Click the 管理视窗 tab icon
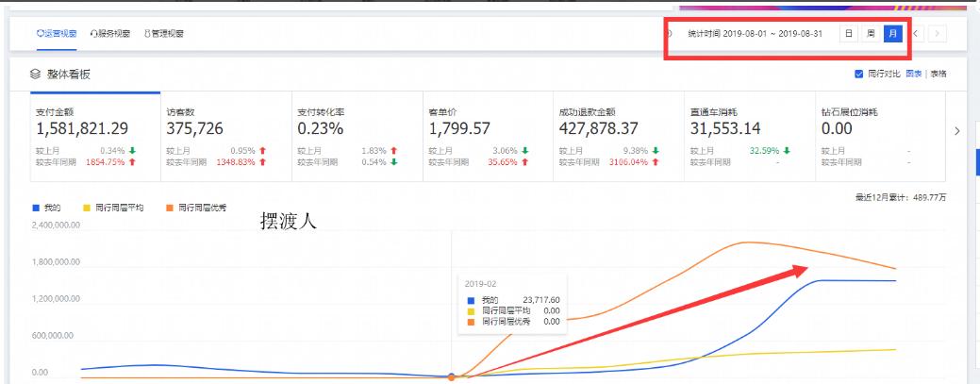 [x=147, y=34]
